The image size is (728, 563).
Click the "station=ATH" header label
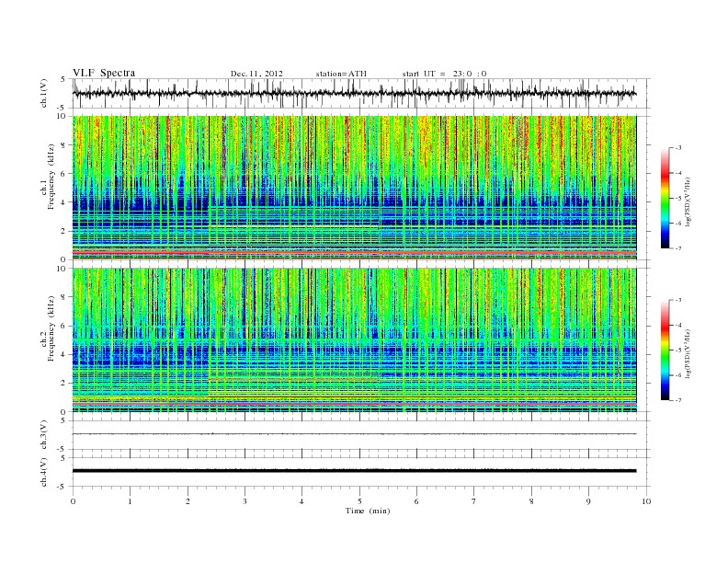341,74
